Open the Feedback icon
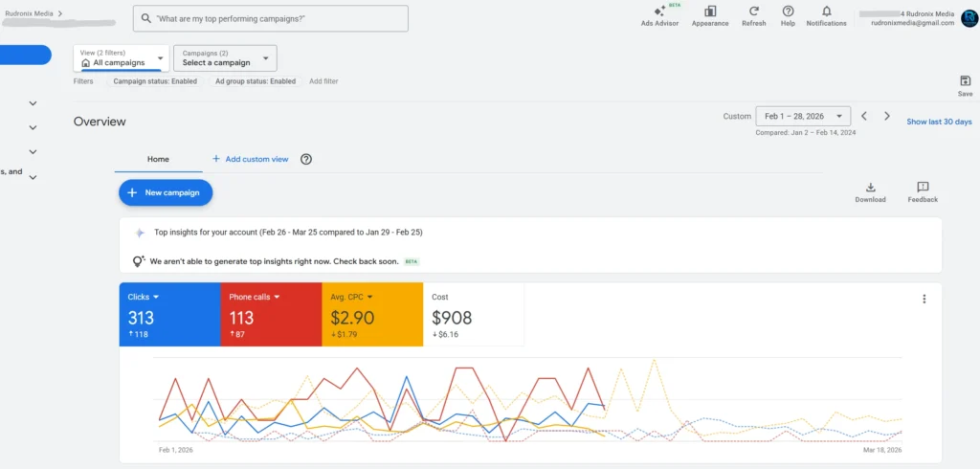980x469 pixels. [923, 187]
